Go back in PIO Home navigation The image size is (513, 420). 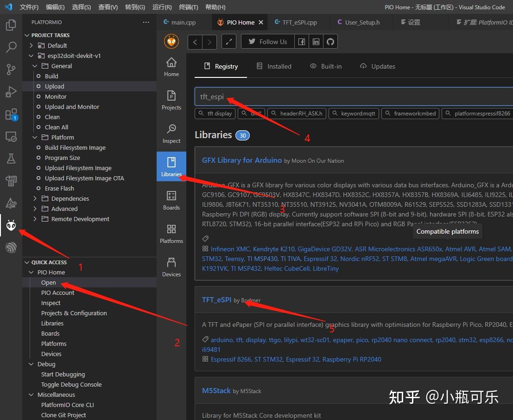pyautogui.click(x=195, y=42)
